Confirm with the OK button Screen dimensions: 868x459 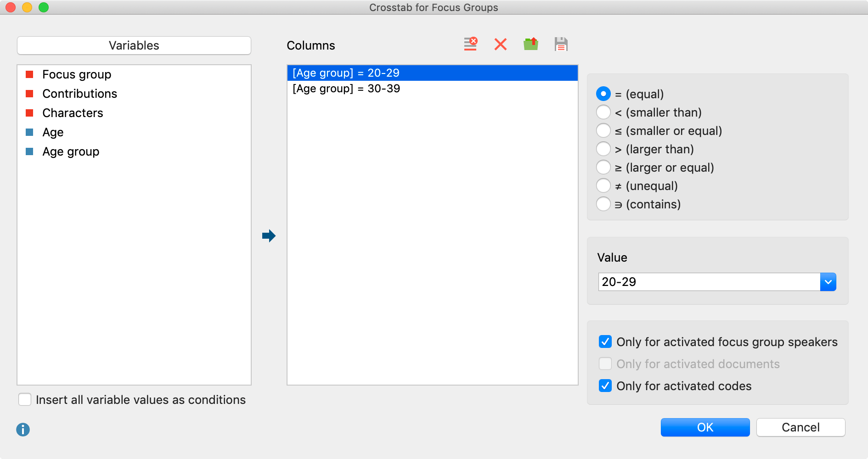(705, 427)
